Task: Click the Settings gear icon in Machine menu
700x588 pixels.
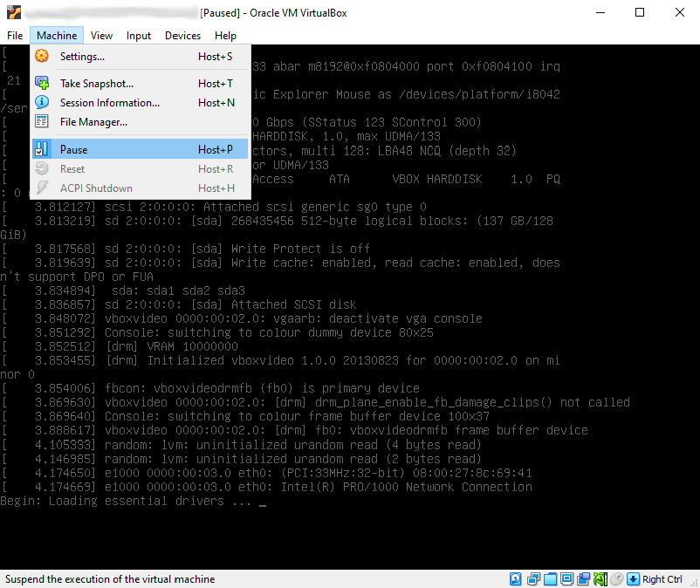Action: coord(42,56)
